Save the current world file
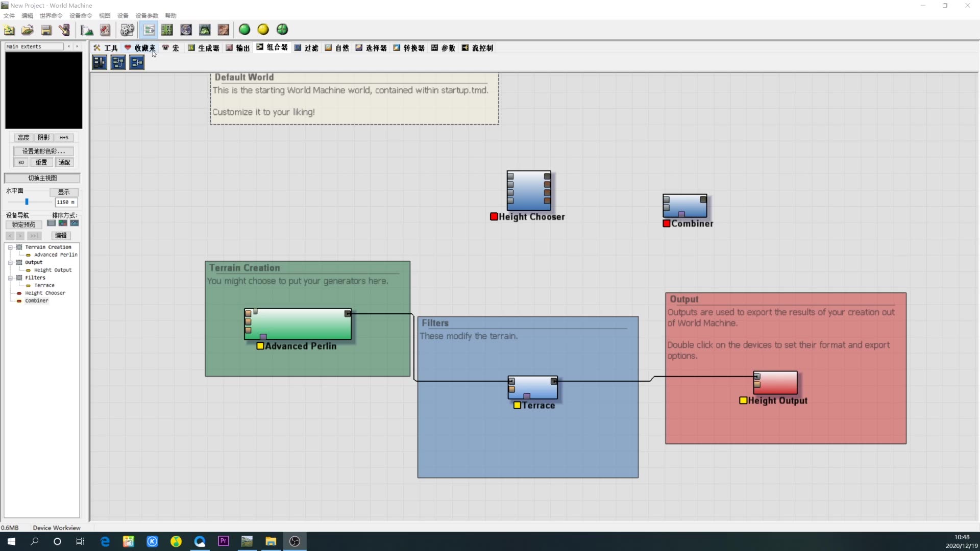 tap(46, 31)
